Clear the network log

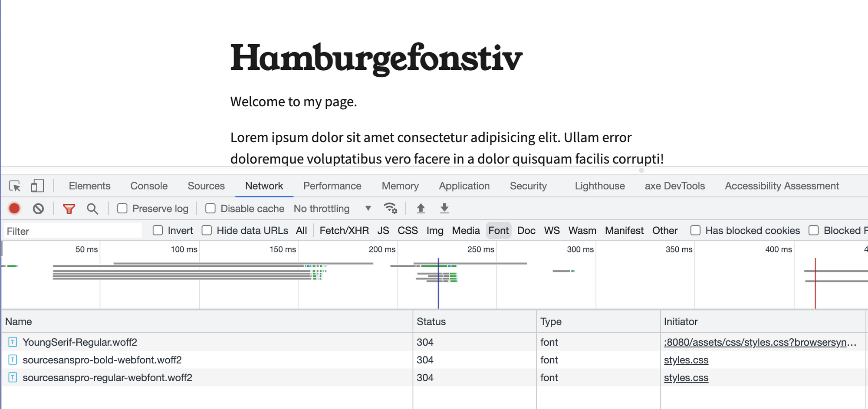[38, 209]
